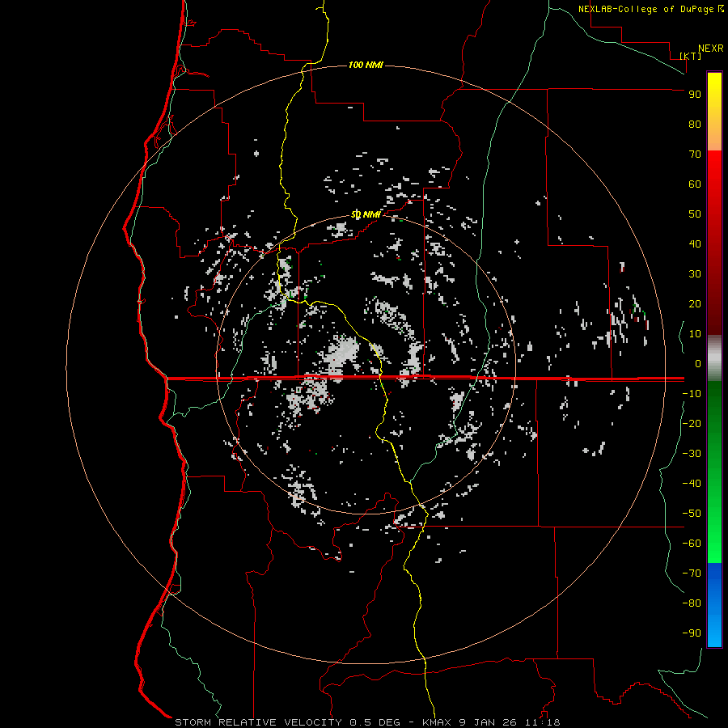This screenshot has width=728, height=728.
Task: Click the 90 value on the velocity scale
Action: 695,95
